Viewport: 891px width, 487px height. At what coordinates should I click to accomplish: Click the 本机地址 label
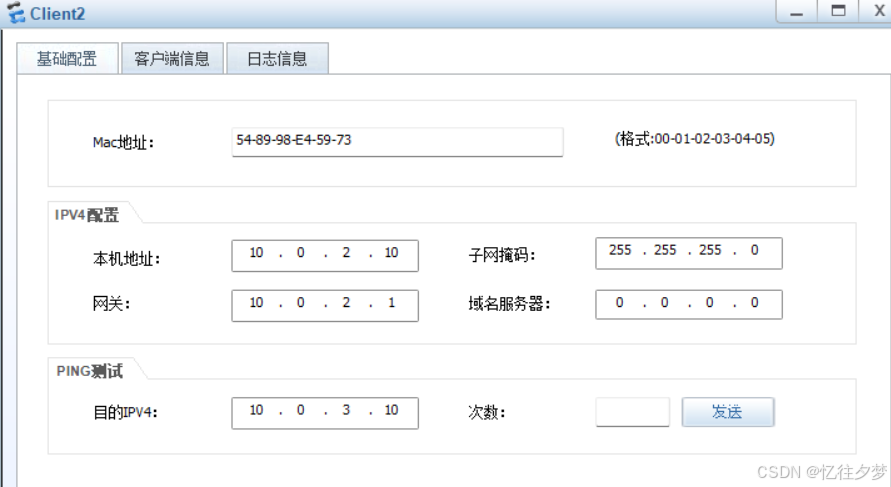[127, 259]
